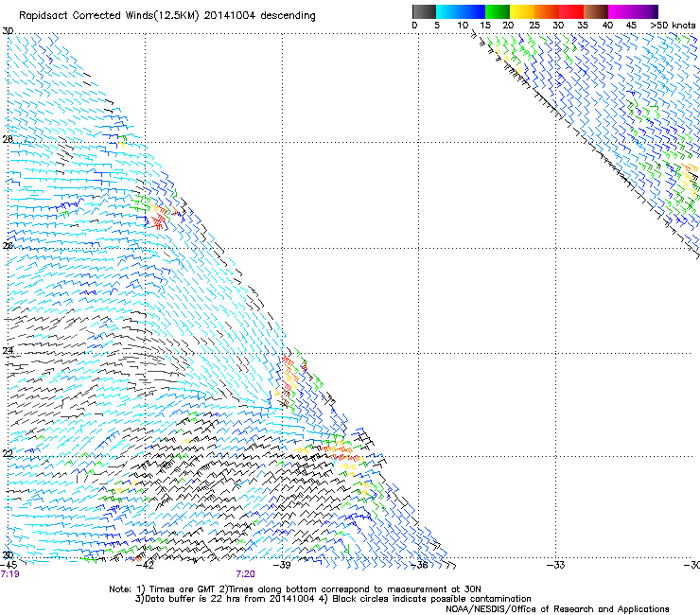Viewport: 700px width, 615px height.
Task: Click the latitude '28' axis label
Action: click(8, 139)
